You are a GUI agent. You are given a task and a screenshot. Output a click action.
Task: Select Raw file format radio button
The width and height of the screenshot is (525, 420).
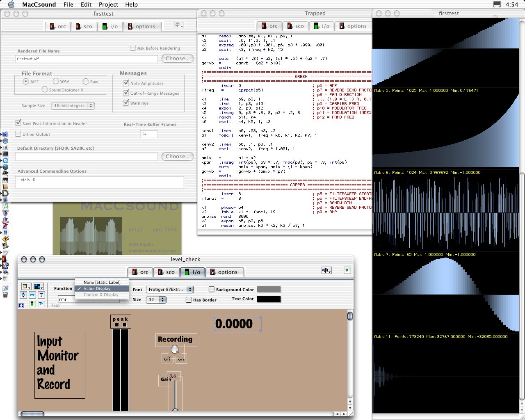(86, 81)
